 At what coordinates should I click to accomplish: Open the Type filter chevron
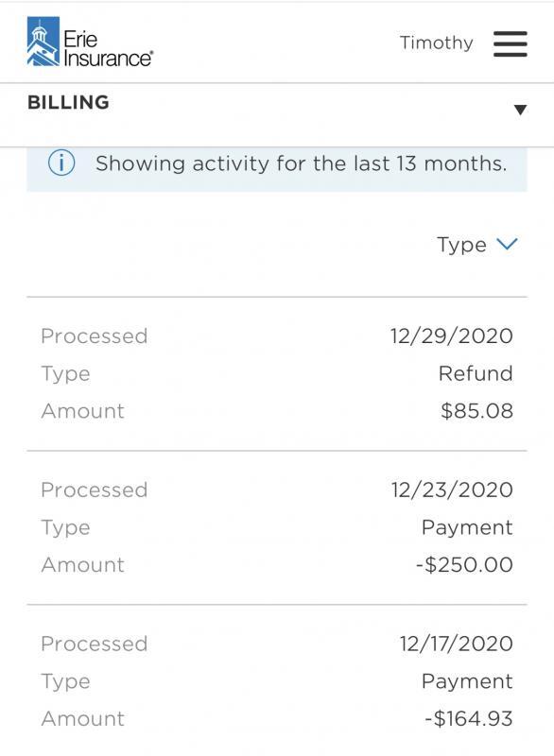coord(507,244)
